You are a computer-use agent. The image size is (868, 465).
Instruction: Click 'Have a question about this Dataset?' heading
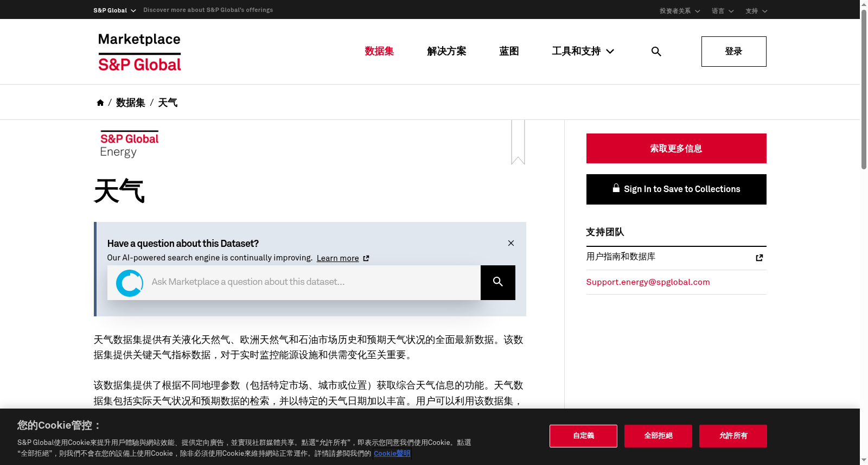183,244
